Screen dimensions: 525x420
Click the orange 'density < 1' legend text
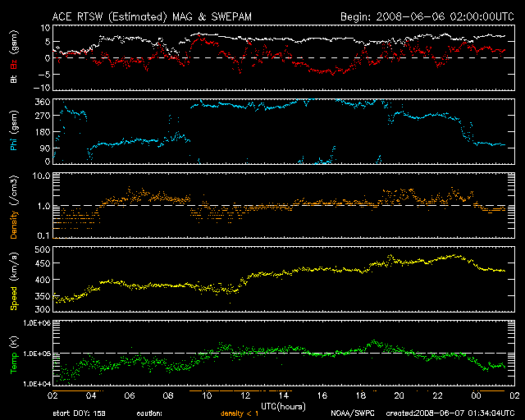tap(240, 413)
